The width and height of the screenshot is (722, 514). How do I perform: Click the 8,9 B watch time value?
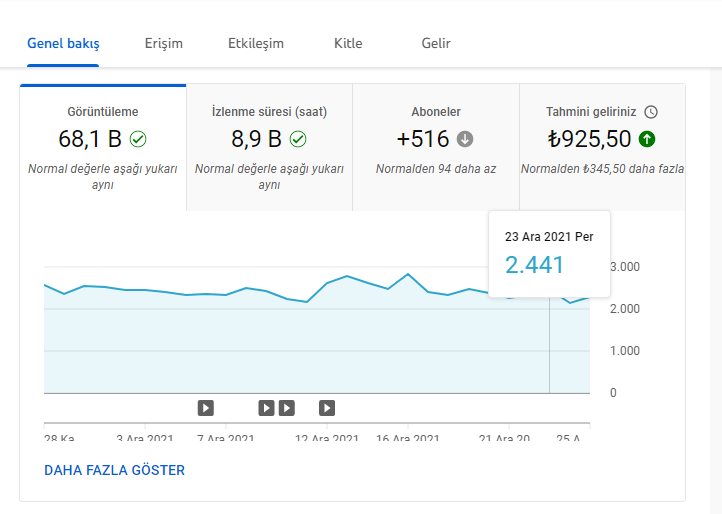[256, 139]
